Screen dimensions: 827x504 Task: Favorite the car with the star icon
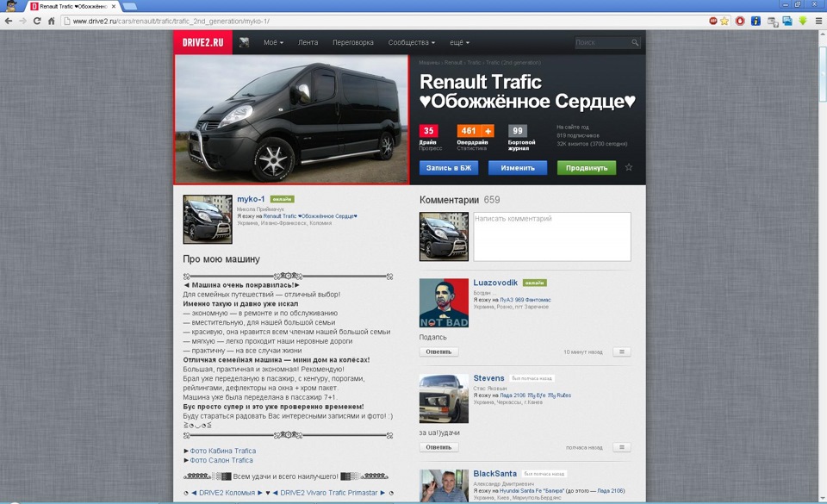pyautogui.click(x=629, y=167)
